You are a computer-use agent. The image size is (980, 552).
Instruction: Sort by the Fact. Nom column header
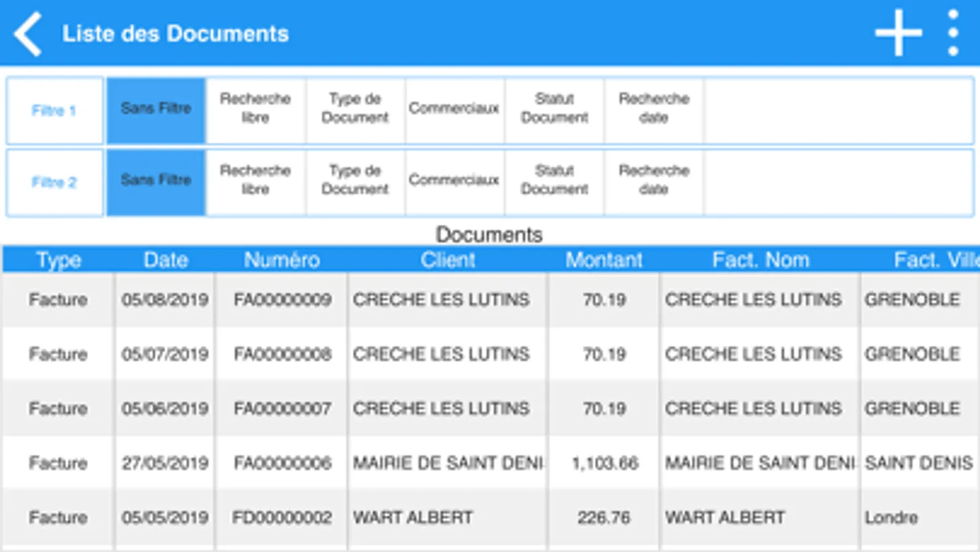pyautogui.click(x=761, y=260)
